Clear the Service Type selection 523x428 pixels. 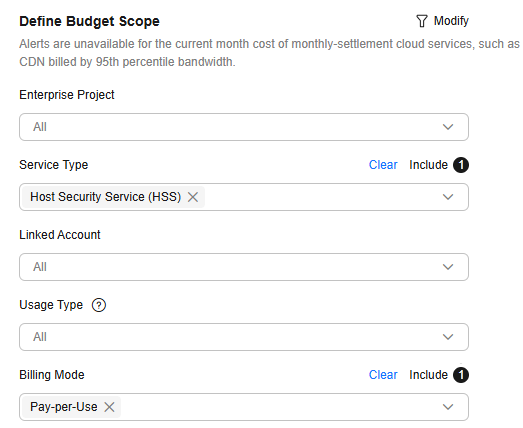pos(383,165)
